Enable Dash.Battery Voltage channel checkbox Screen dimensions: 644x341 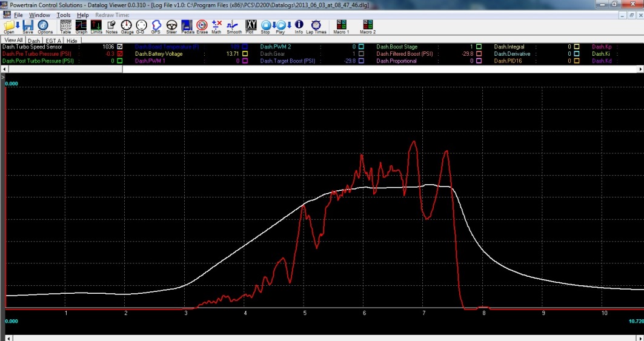(244, 54)
